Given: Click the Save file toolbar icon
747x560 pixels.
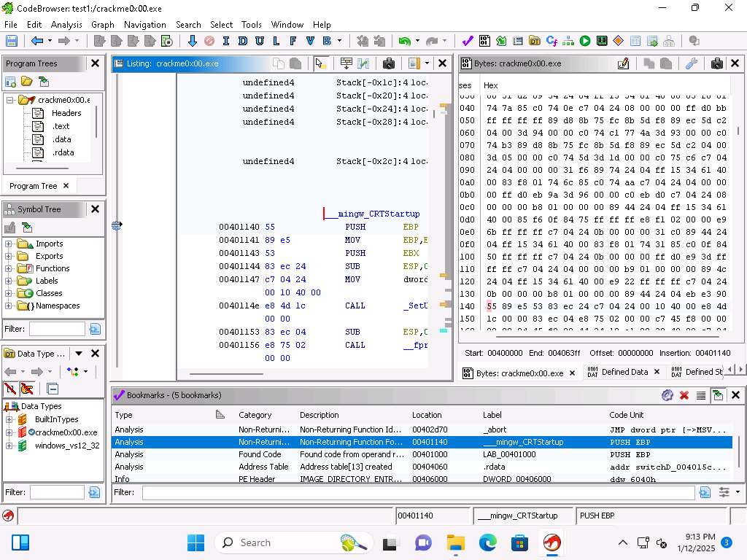Looking at the screenshot, I should (11, 42).
